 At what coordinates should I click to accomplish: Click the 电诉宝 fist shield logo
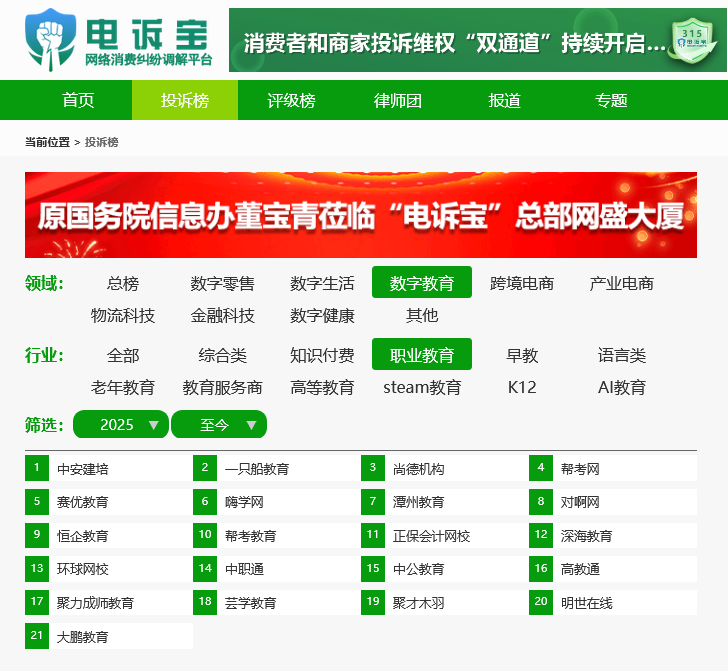[x=51, y=39]
